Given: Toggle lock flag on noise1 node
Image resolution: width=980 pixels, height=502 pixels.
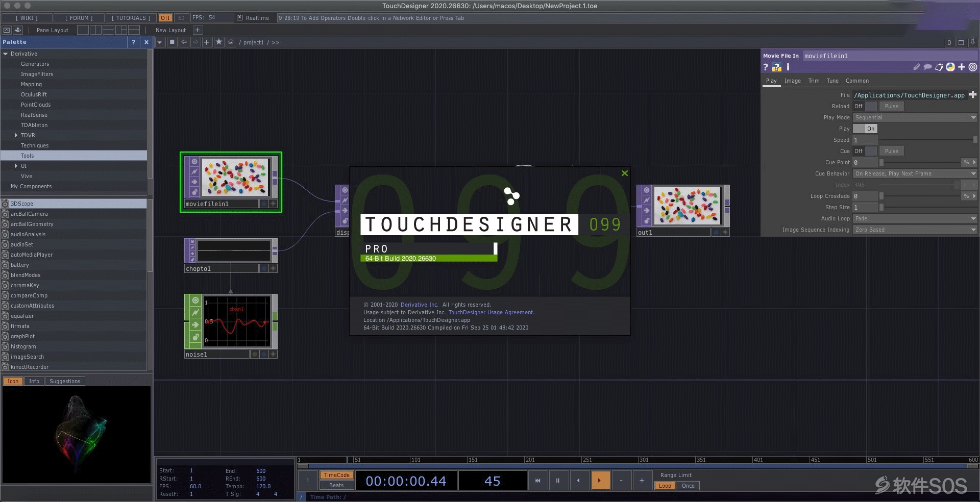Looking at the screenshot, I should (195, 337).
